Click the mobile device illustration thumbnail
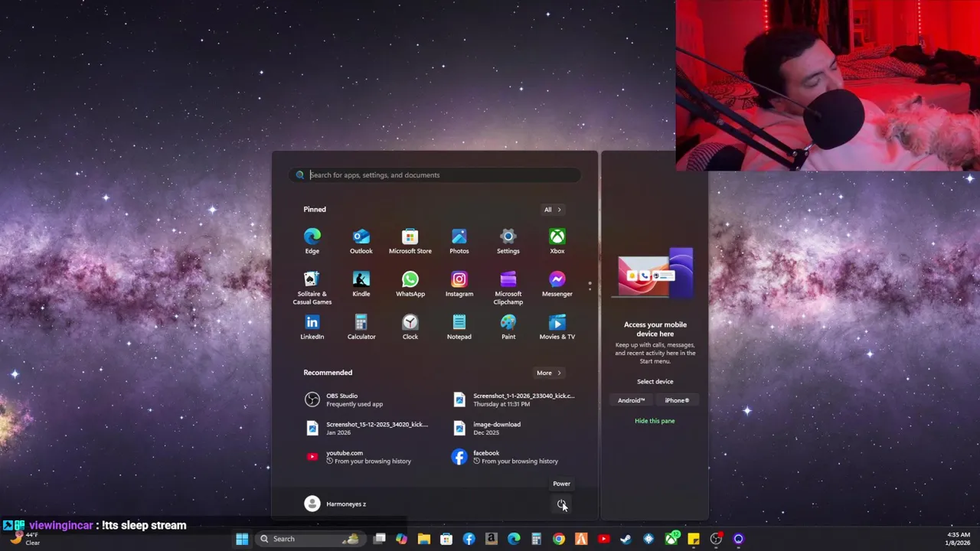980x551 pixels. [655, 272]
